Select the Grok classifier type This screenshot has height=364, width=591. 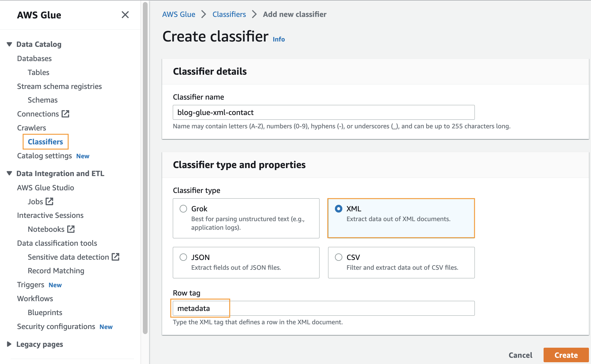coord(183,209)
